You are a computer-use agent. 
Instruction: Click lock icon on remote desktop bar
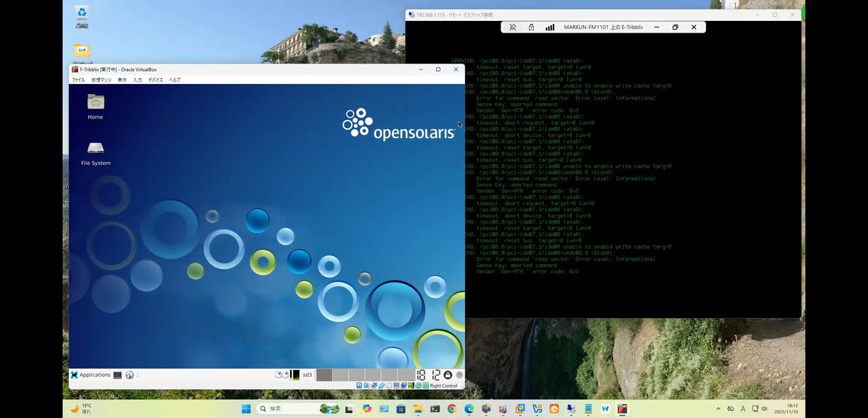coord(531,27)
